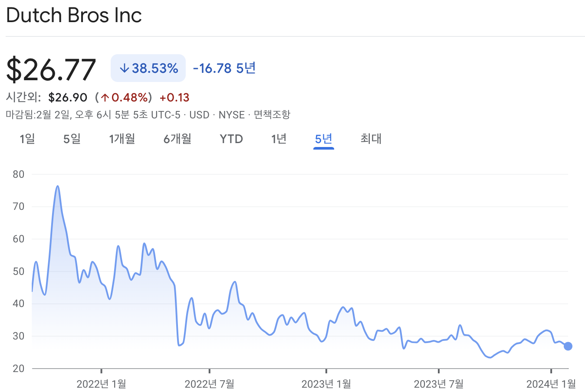585x392 pixels.
Task: Switch to the 1년 chart view
Action: tap(278, 139)
